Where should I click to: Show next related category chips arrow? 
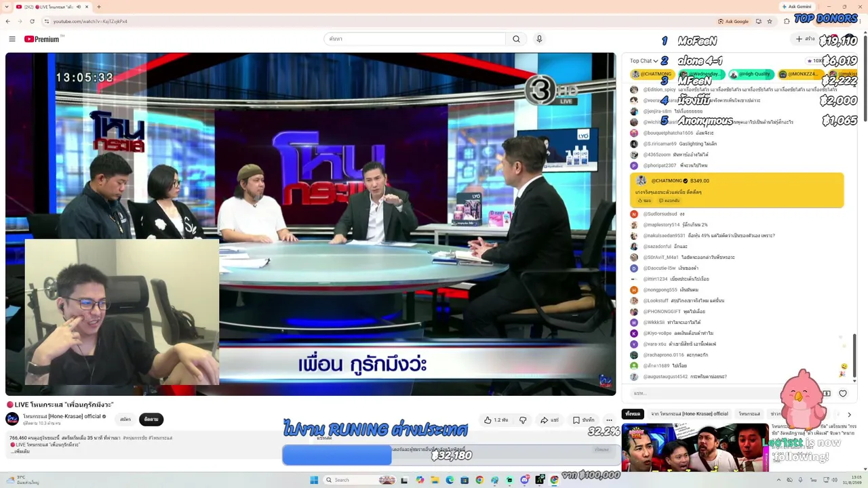coord(849,414)
